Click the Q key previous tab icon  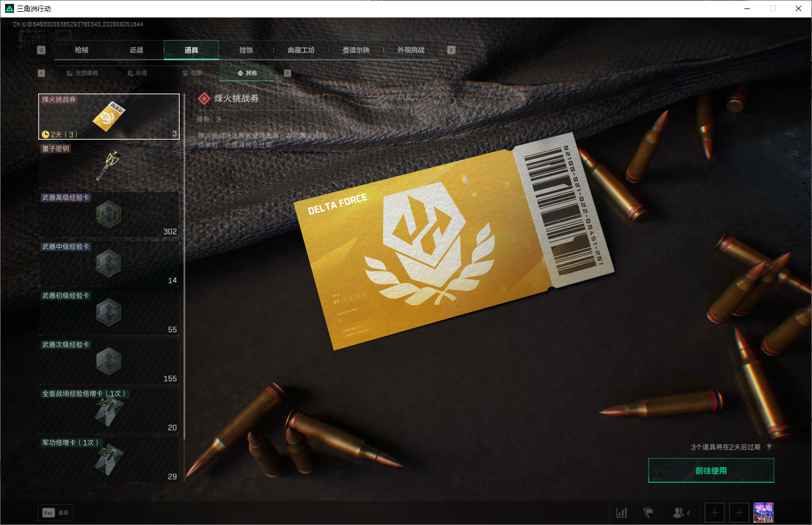pyautogui.click(x=41, y=50)
